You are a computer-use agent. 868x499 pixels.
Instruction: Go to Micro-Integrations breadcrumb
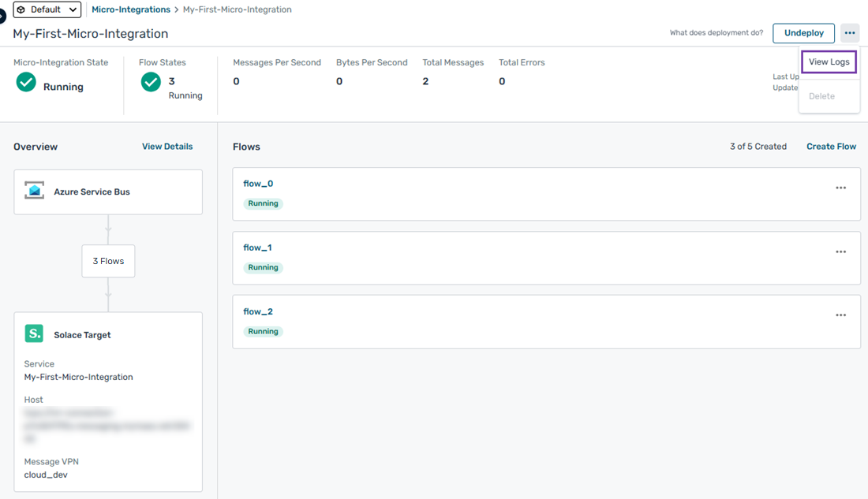coord(131,9)
